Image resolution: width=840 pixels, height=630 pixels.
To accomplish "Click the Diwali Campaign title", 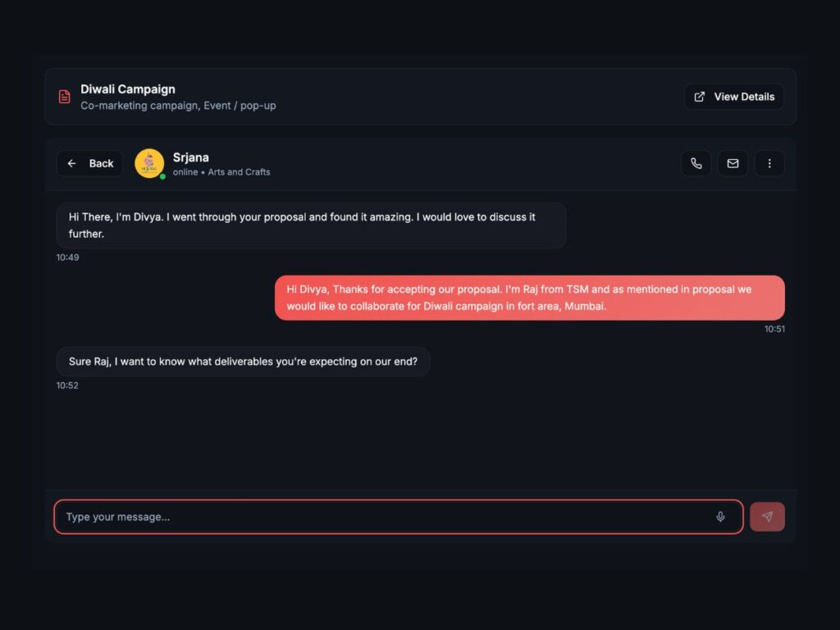I will [x=128, y=89].
